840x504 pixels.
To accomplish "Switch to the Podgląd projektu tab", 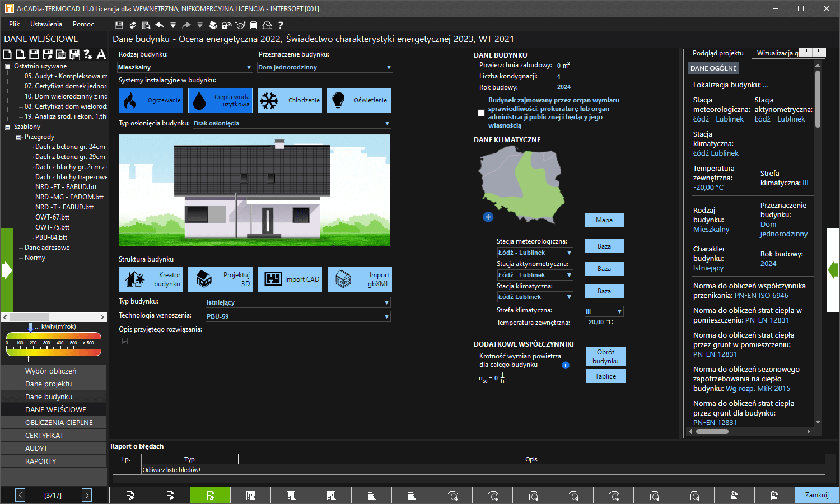I will [x=718, y=53].
